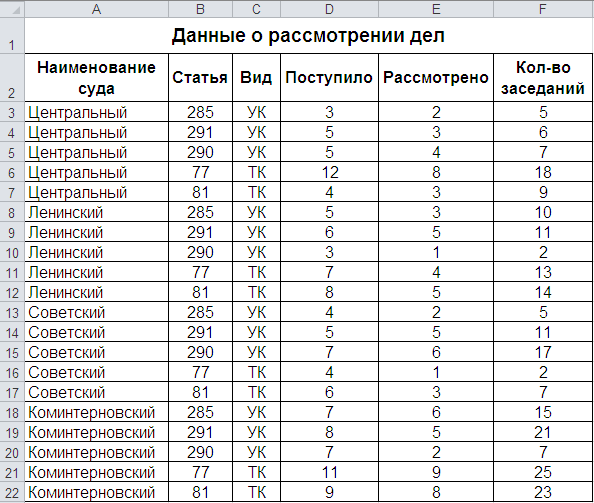
Task: Click sessions value 14 in row 12
Action: (x=543, y=292)
